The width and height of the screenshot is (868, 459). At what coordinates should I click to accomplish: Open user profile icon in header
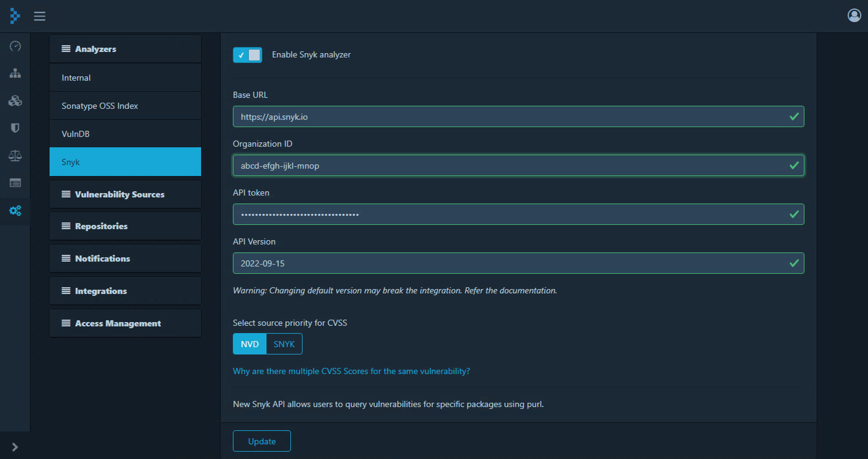[854, 16]
